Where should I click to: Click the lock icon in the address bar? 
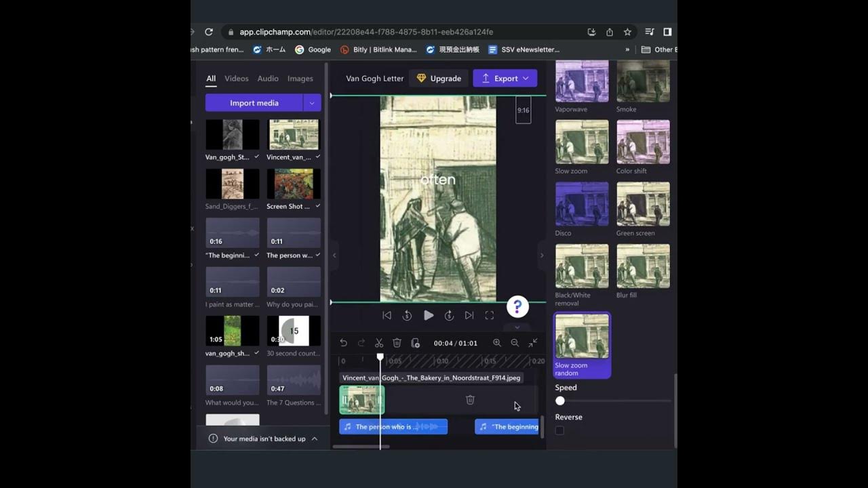click(x=231, y=32)
